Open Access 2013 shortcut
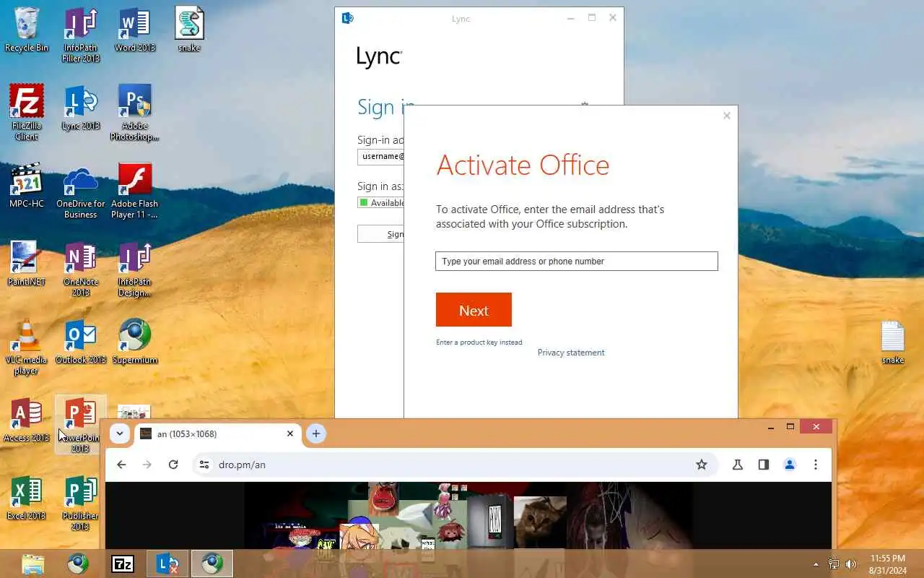The width and height of the screenshot is (924, 578). [x=27, y=420]
